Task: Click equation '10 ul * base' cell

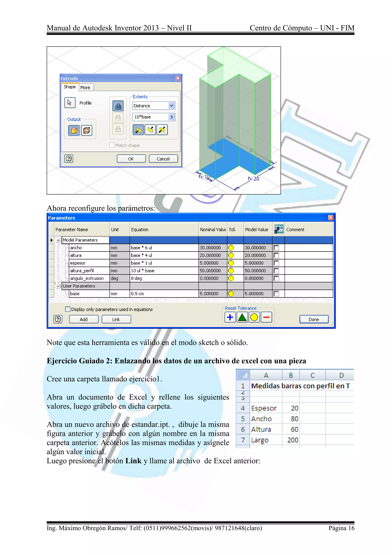Action: 164,270
